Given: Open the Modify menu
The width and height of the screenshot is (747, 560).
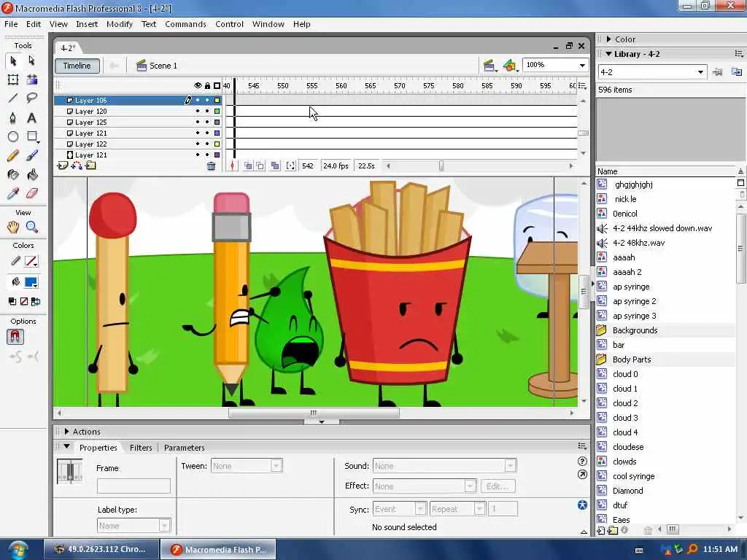Looking at the screenshot, I should pos(119,24).
